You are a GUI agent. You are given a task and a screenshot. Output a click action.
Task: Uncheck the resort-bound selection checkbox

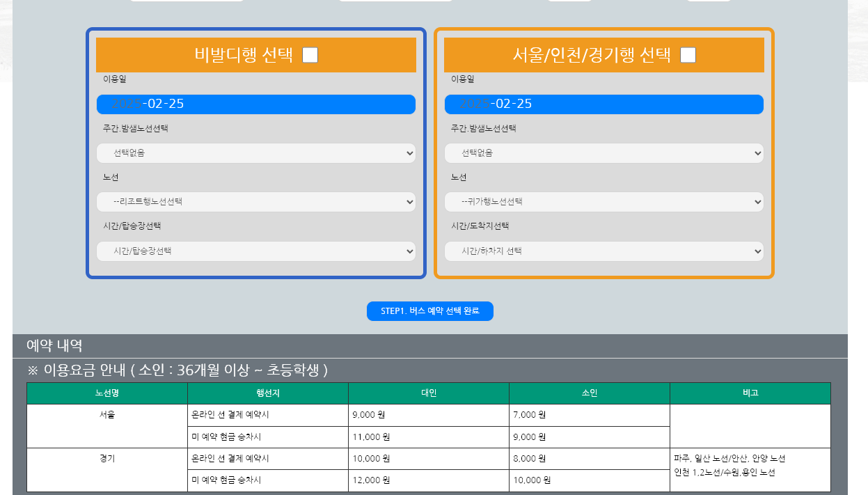coord(309,55)
